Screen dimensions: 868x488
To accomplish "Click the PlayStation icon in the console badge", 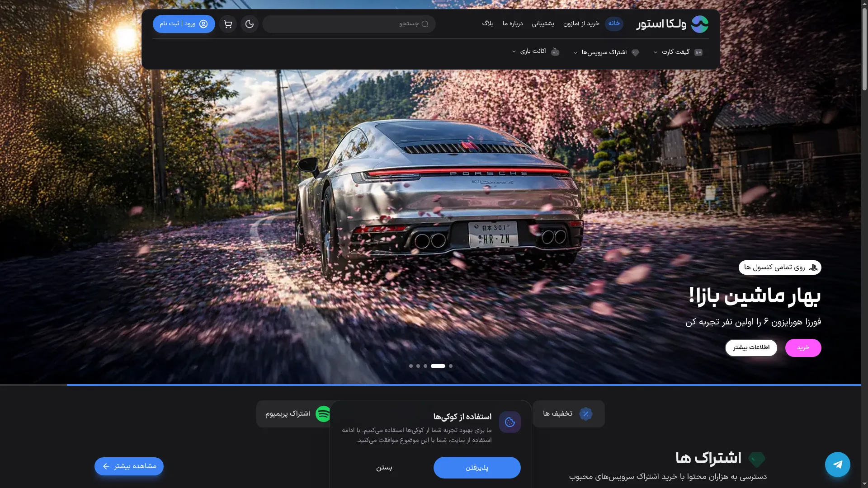I will click(x=813, y=267).
